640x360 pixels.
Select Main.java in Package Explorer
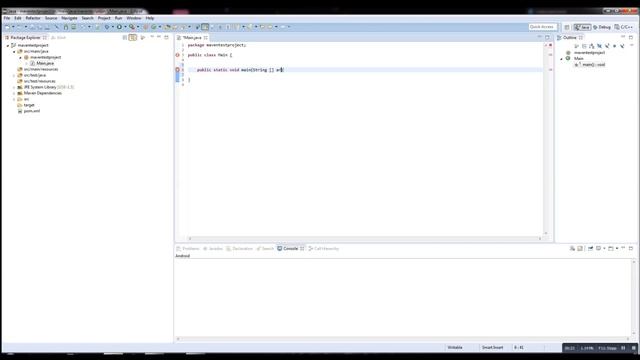point(45,63)
